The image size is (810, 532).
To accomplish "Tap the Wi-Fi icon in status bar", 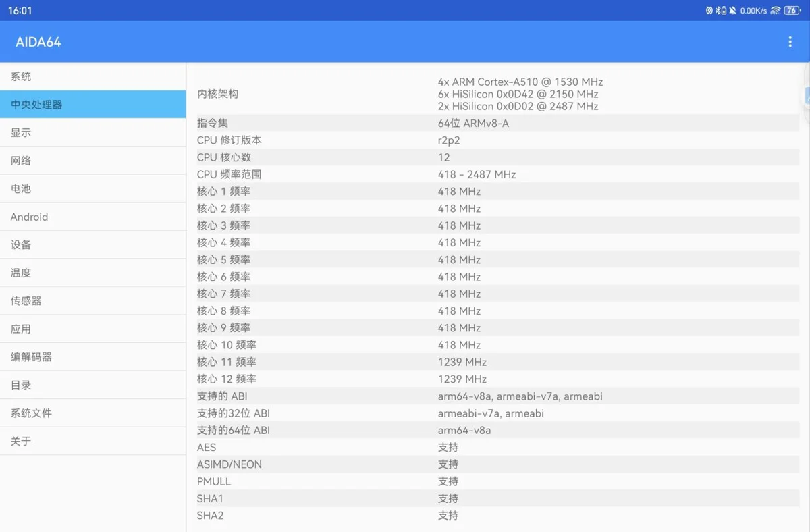I will [775, 11].
